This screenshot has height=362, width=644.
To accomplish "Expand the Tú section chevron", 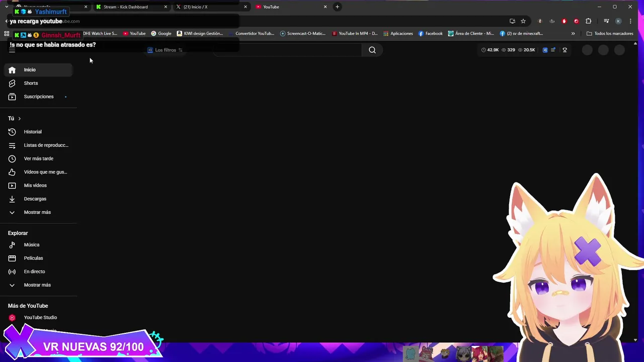I will coord(19,119).
